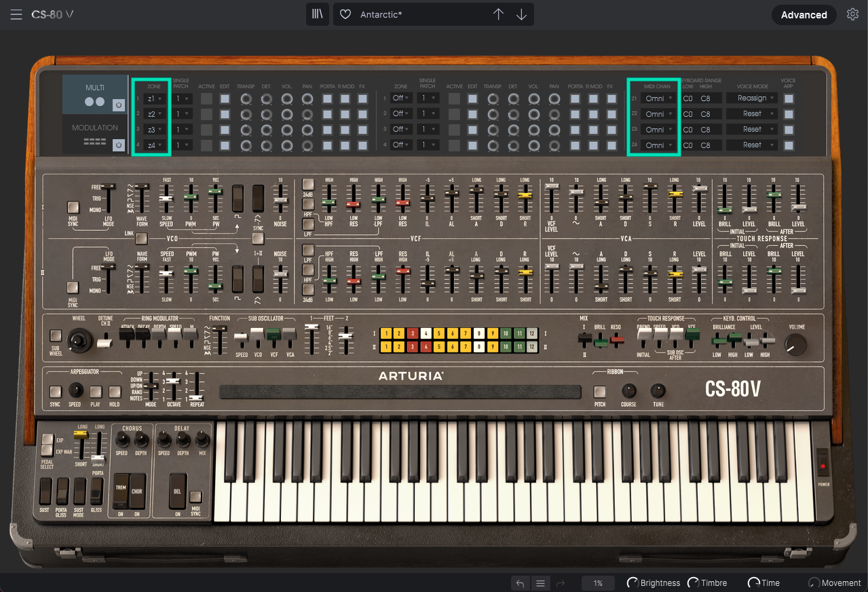This screenshot has width=868, height=592.
Task: Load the next preset with the down arrow
Action: tap(521, 14)
